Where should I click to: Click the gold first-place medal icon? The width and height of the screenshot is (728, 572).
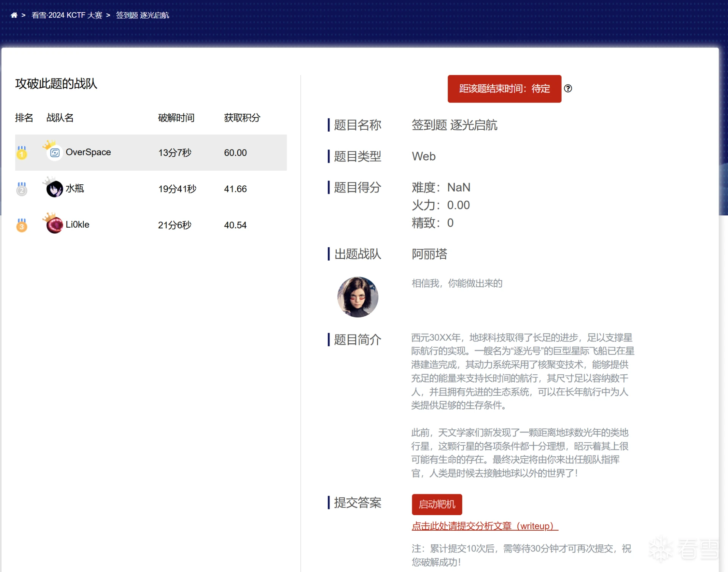point(22,153)
